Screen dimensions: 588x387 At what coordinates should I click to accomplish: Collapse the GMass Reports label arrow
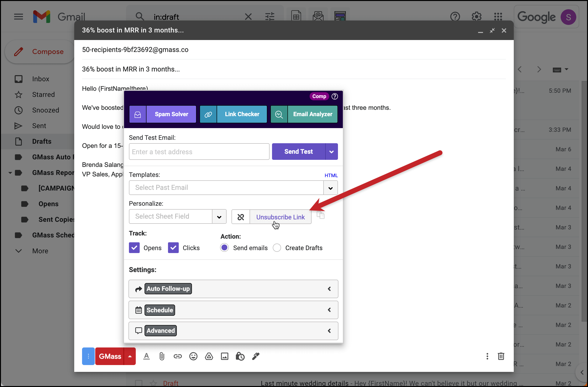coord(10,173)
